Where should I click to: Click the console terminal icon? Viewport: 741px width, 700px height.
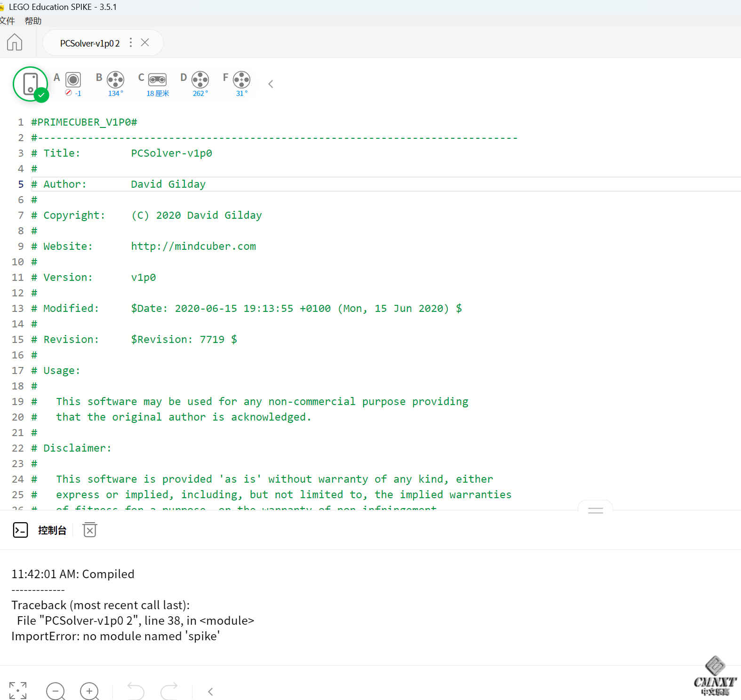coord(20,530)
